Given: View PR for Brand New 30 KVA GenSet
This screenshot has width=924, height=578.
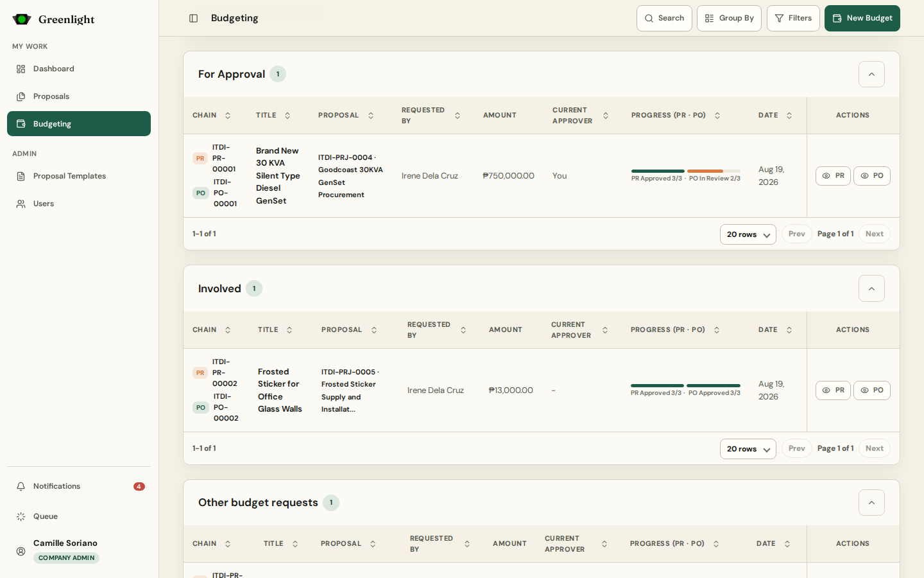Looking at the screenshot, I should [833, 176].
